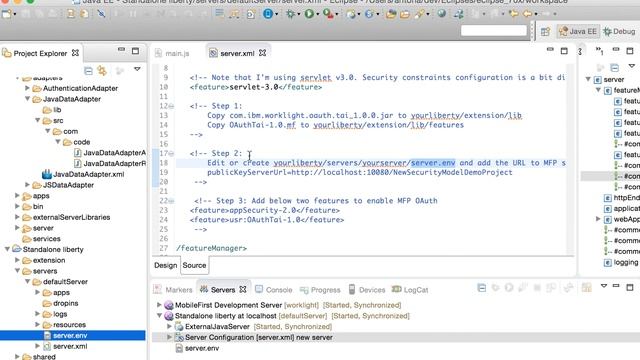Click the Skip All Breakpoints icon
The height and width of the screenshot is (360, 640).
pos(101,14)
